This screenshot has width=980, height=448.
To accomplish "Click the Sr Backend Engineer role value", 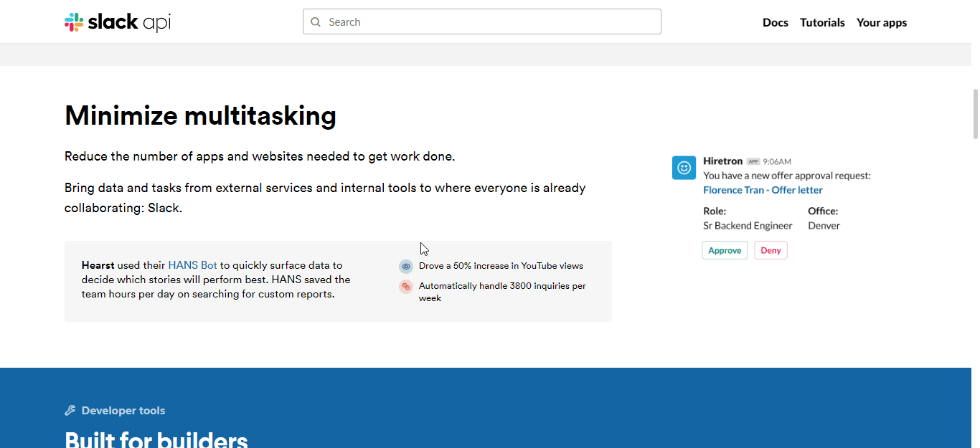I will point(748,226).
